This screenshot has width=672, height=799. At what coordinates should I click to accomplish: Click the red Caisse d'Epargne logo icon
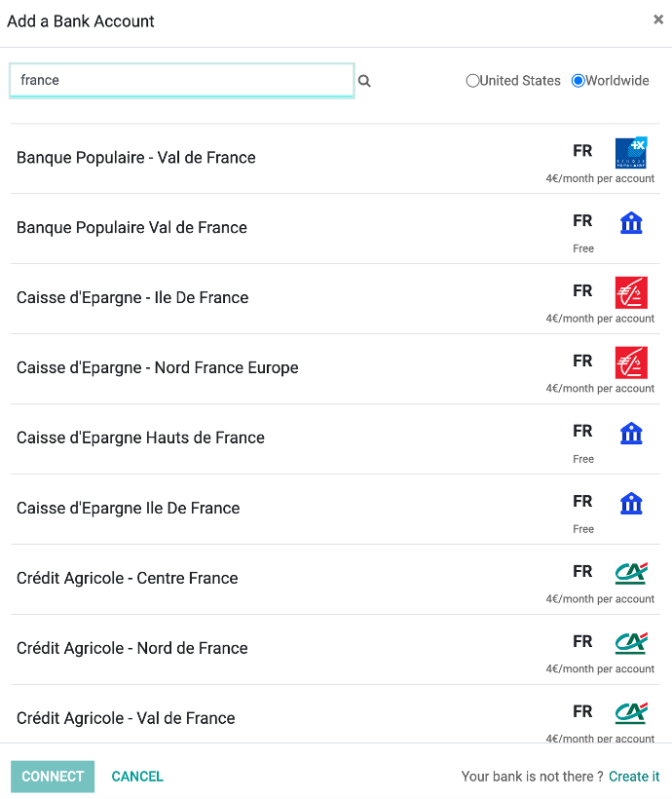[x=631, y=292]
